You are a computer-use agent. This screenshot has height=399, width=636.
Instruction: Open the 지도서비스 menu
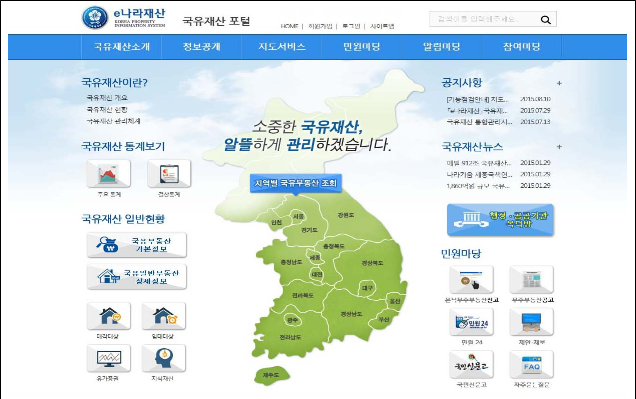coord(281,47)
